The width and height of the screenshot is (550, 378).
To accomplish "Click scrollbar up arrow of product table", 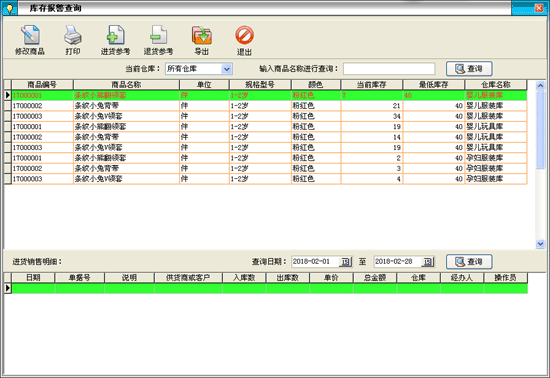I will [540, 85].
